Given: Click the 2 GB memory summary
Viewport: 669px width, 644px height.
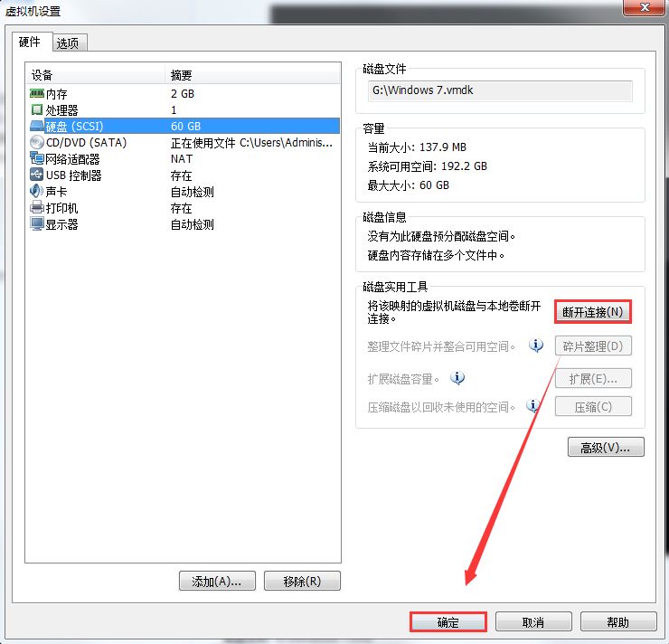Looking at the screenshot, I should point(183,93).
